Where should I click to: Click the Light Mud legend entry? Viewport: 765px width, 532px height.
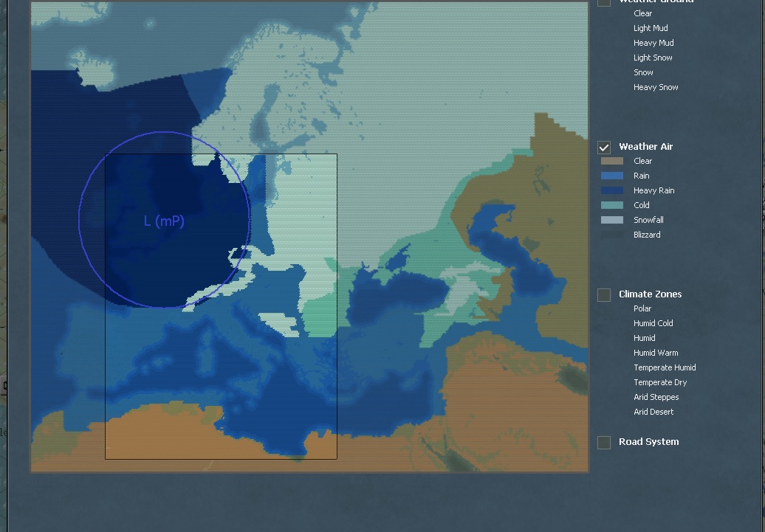pyautogui.click(x=651, y=28)
